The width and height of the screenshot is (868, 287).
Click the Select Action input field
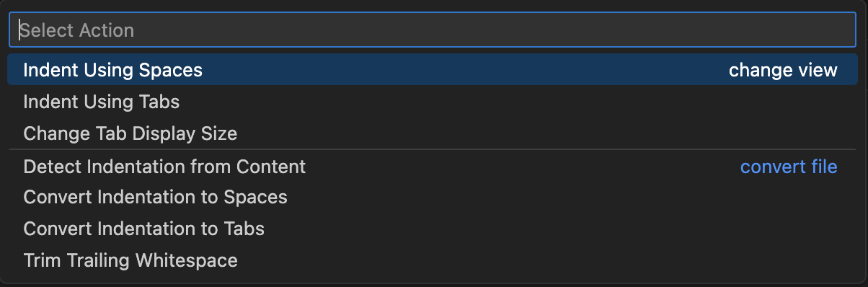pyautogui.click(x=433, y=30)
